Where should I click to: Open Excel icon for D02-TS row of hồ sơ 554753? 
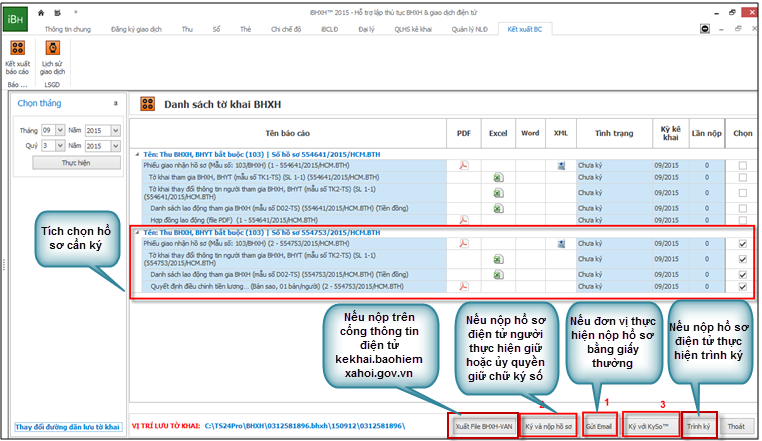pyautogui.click(x=498, y=273)
